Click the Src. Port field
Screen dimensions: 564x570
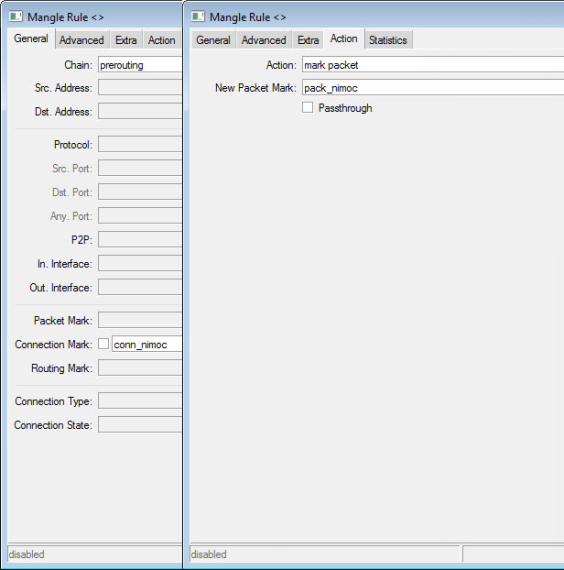(140, 168)
